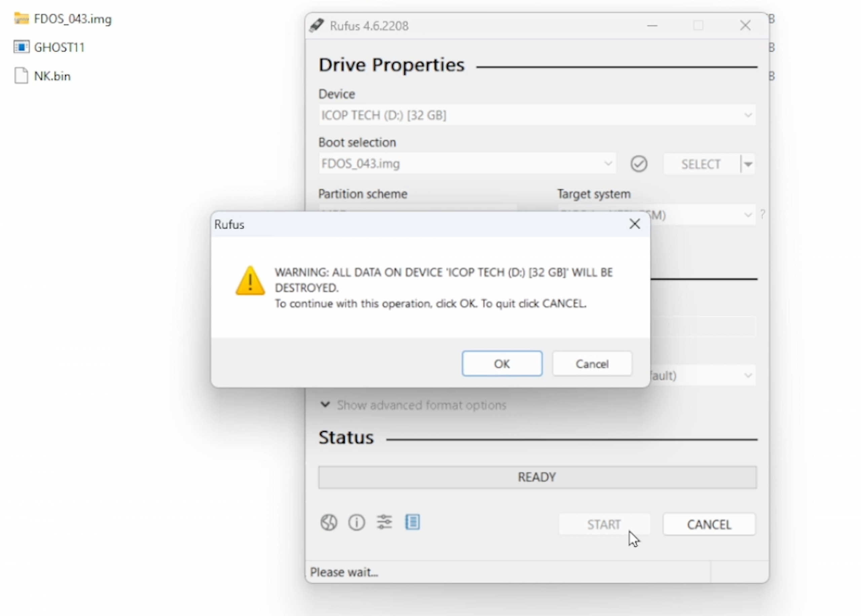Click the READY status progress bar
Viewport: 861px width, 616px height.
point(536,477)
